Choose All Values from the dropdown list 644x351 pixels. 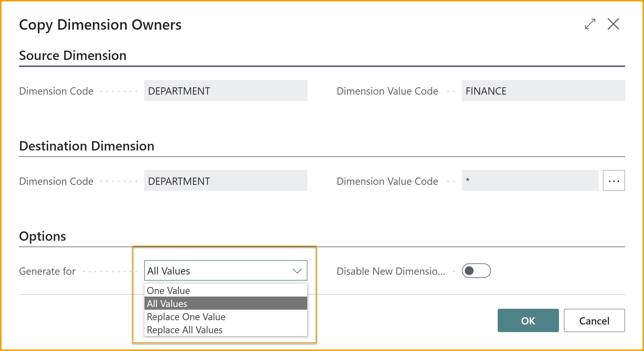(x=167, y=304)
